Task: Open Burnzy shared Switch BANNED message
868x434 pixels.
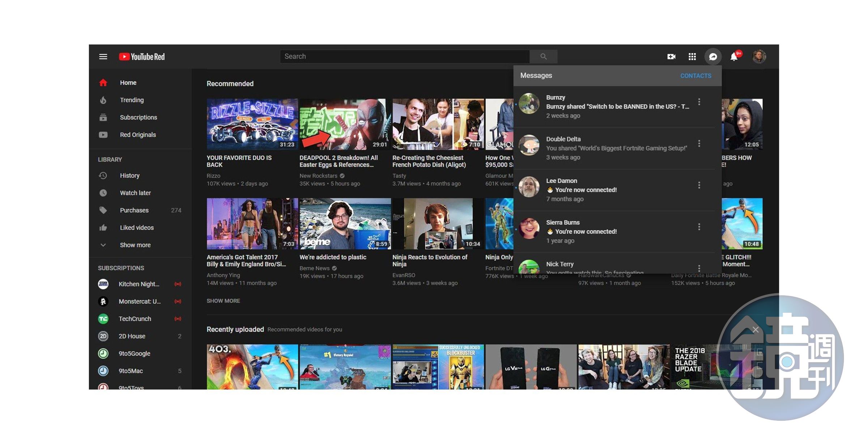Action: [617, 107]
